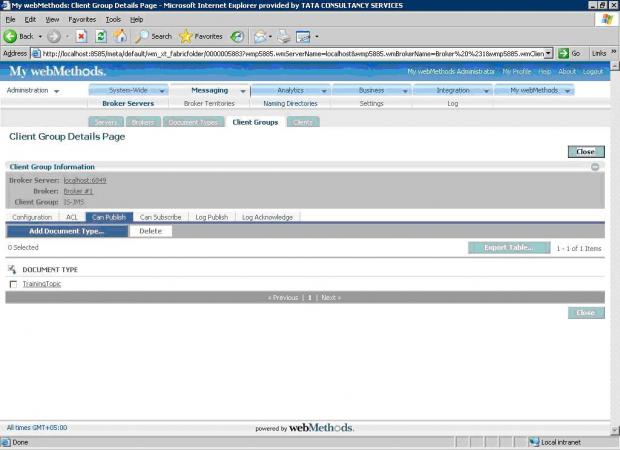Switch to the ACL tab
Image resolution: width=620 pixels, height=450 pixels.
pos(72,217)
